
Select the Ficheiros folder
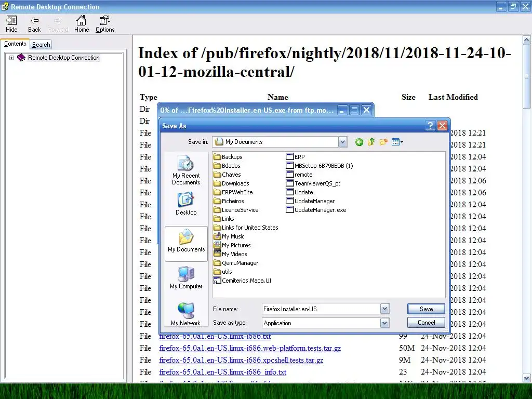229,201
